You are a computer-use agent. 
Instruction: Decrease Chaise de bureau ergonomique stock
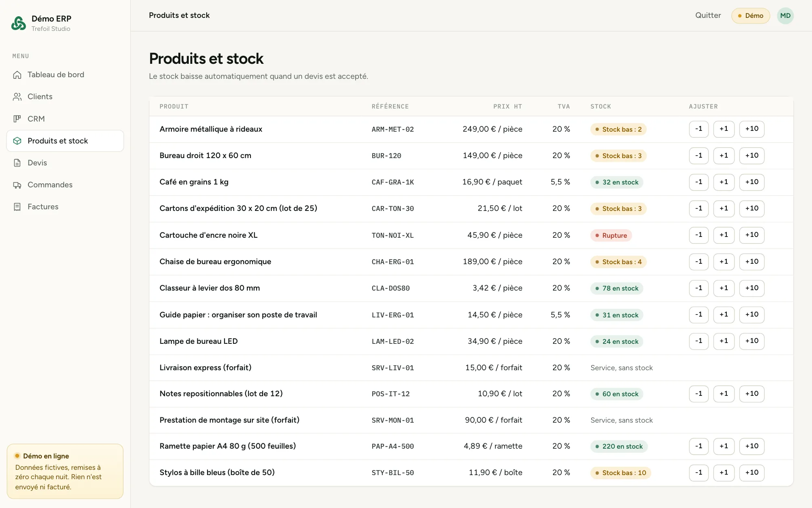699,262
